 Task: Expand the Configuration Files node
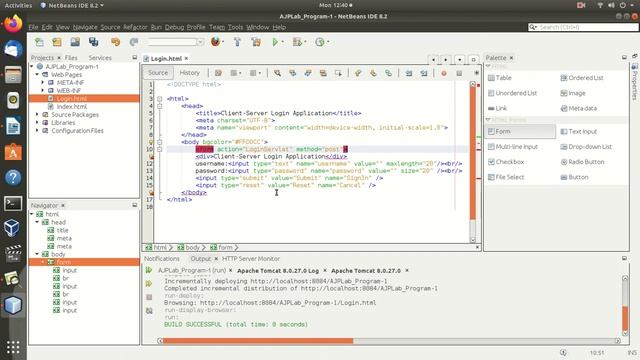point(37,131)
